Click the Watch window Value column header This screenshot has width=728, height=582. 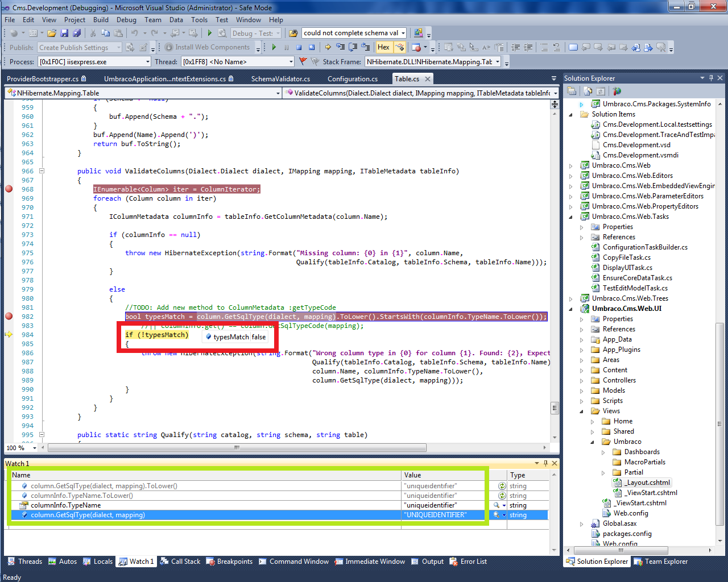tap(445, 475)
